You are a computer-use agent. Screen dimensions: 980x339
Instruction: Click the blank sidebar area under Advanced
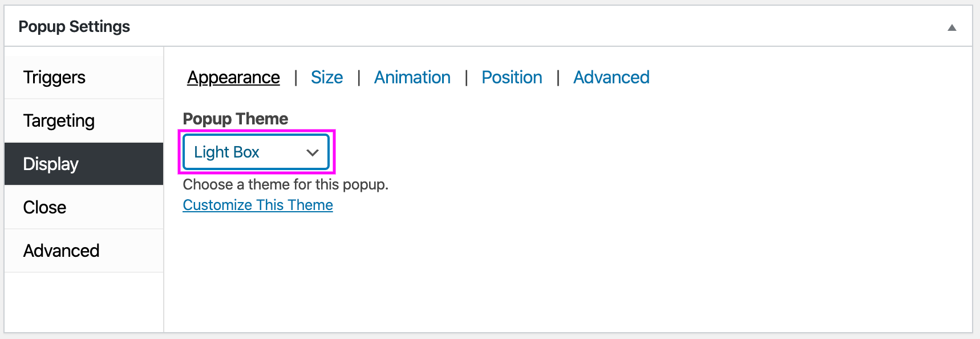click(84, 302)
